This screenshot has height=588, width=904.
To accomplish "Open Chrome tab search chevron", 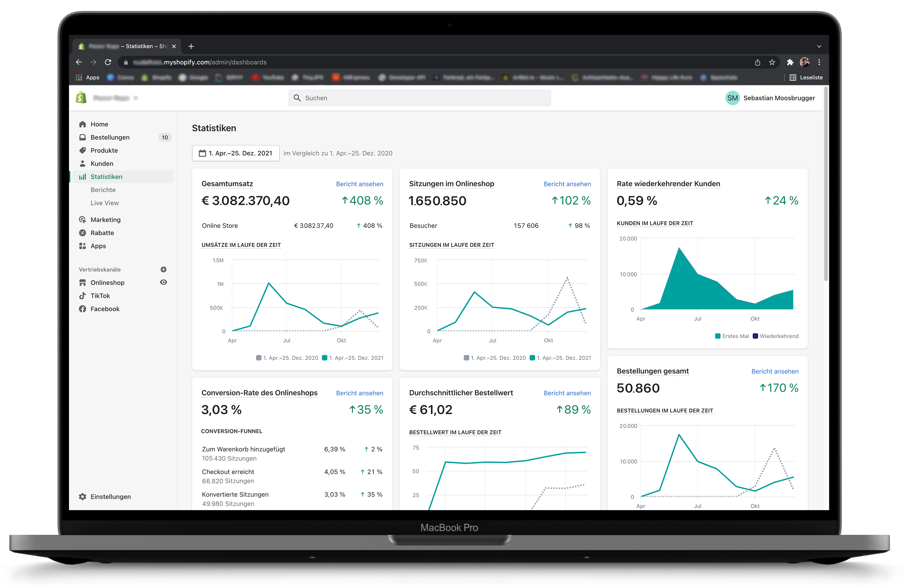I will pyautogui.click(x=819, y=46).
